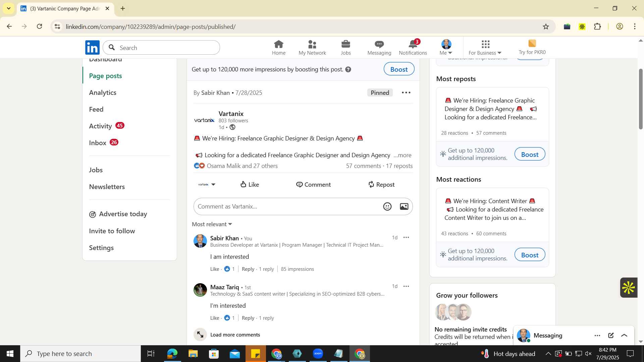
Task: Compose a new message from the Messaging panel
Action: pyautogui.click(x=611, y=336)
